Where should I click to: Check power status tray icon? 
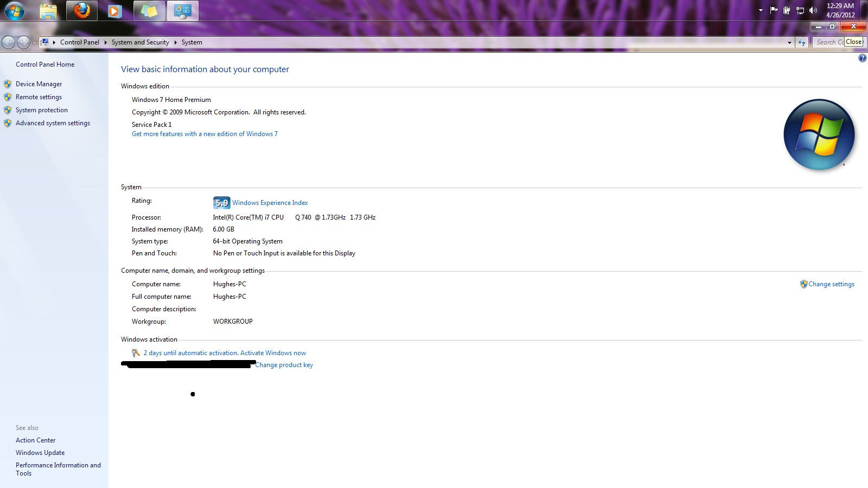pyautogui.click(x=787, y=10)
